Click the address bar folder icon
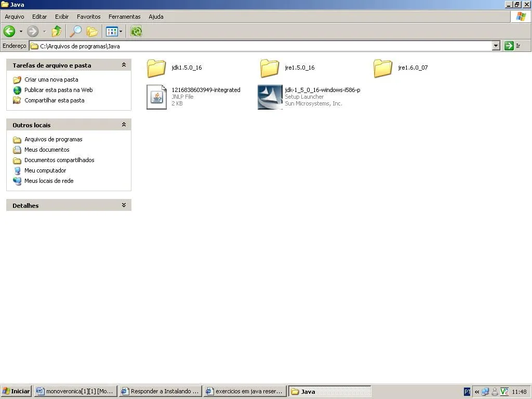This screenshot has height=399, width=532. (34, 46)
